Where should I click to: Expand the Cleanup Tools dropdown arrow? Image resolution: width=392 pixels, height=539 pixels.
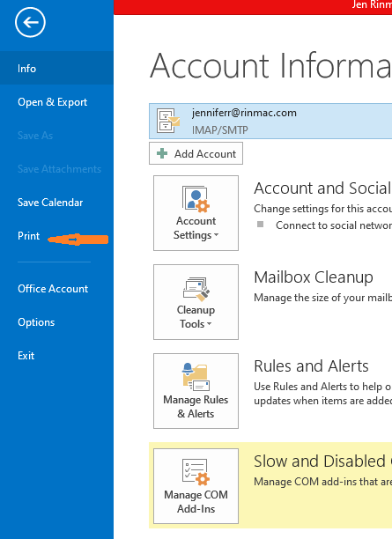click(210, 324)
